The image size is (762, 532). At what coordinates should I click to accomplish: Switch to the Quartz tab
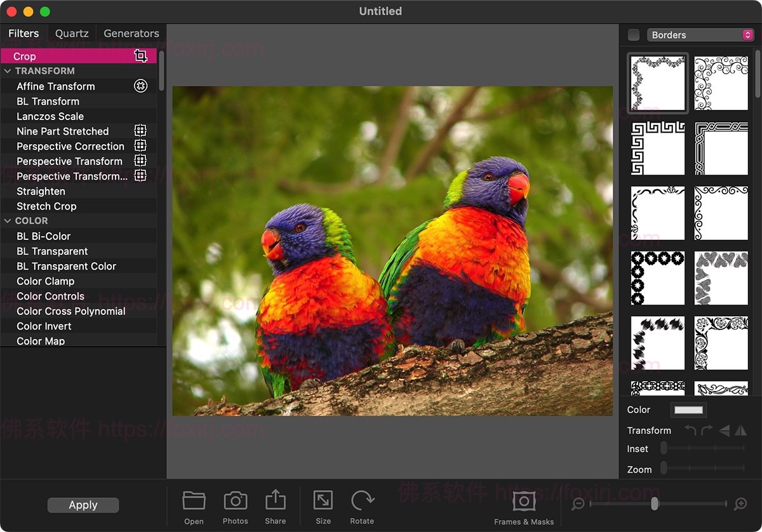[x=71, y=33]
